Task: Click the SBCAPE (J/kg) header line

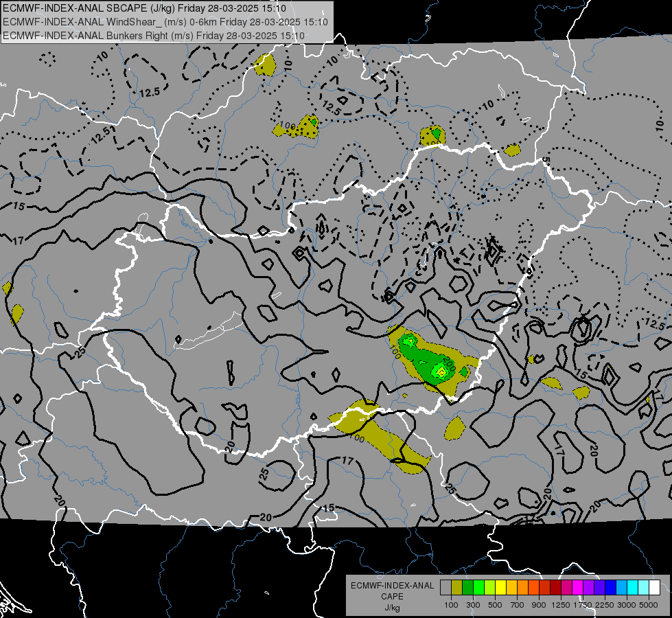Action: click(x=144, y=8)
